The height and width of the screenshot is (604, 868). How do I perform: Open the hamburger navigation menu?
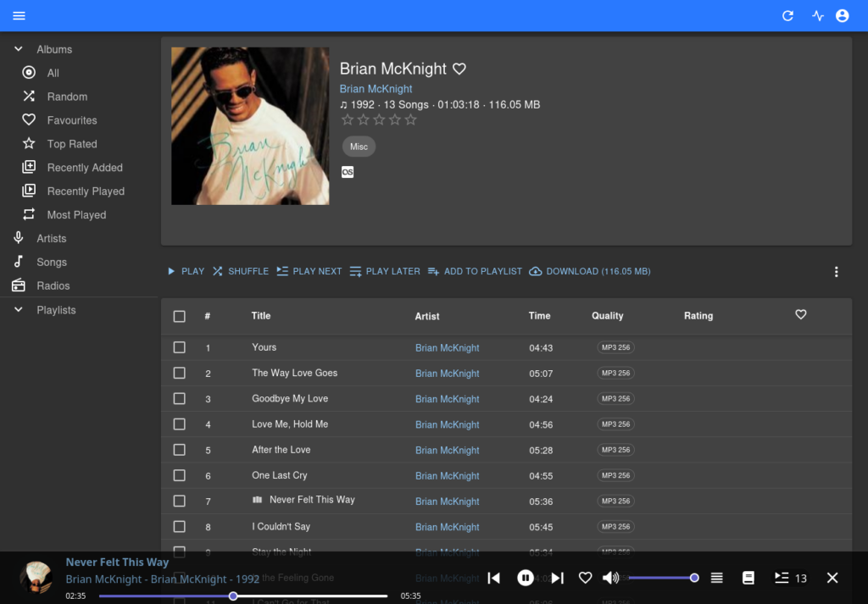(19, 15)
